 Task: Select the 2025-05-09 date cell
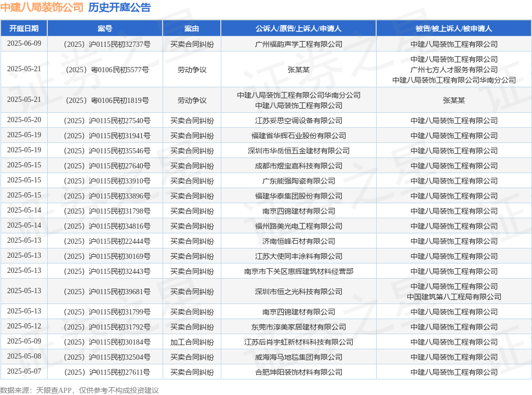pyautogui.click(x=24, y=341)
